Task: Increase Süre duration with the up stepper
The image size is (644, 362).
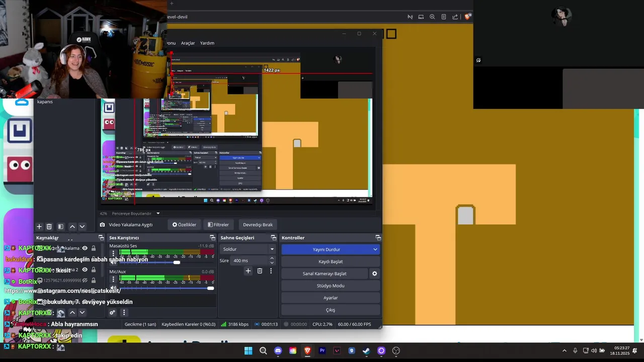Action: coord(272,258)
